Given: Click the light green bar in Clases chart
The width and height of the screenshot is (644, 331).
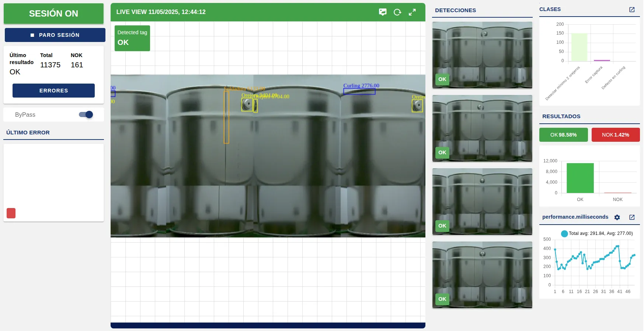Looking at the screenshot, I should [579, 47].
